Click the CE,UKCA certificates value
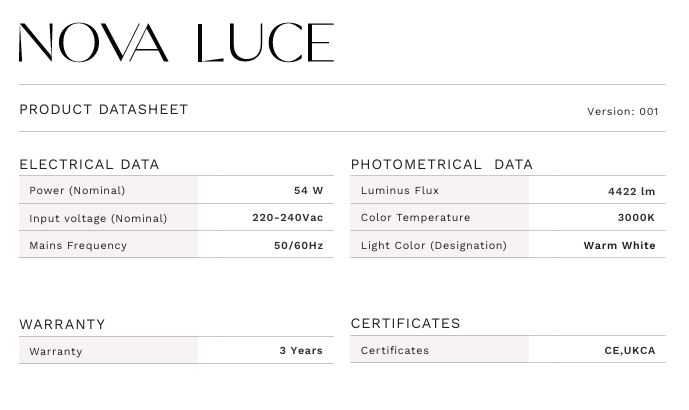 [630, 351]
